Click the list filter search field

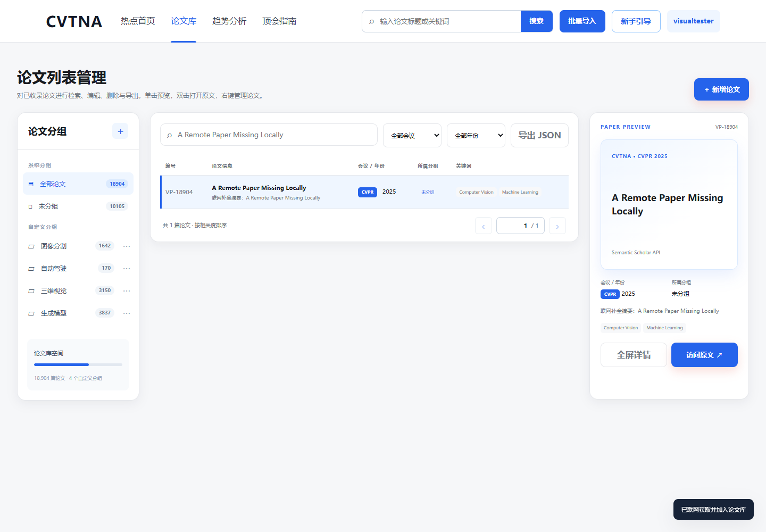(269, 135)
